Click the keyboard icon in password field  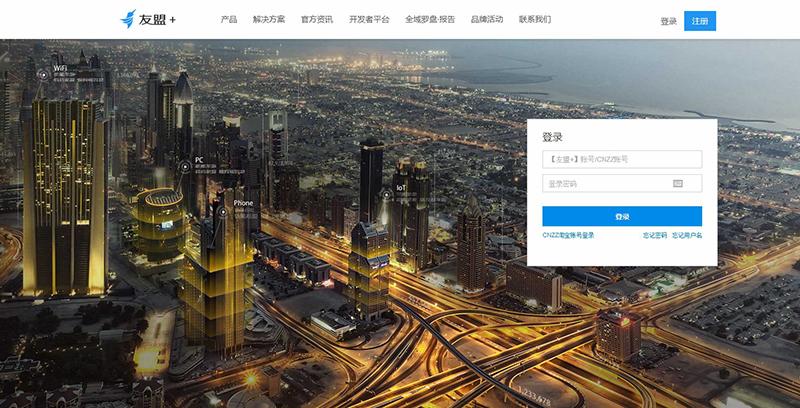click(678, 184)
